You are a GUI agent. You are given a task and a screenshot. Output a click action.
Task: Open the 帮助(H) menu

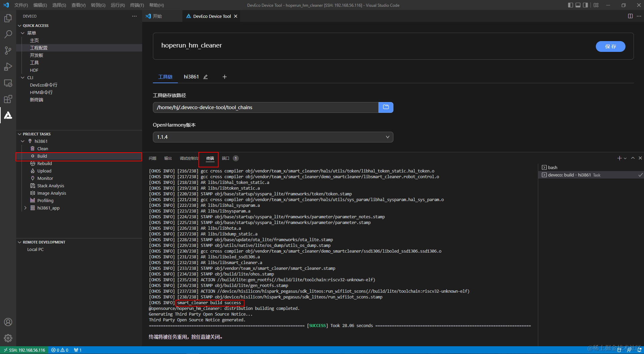157,5
